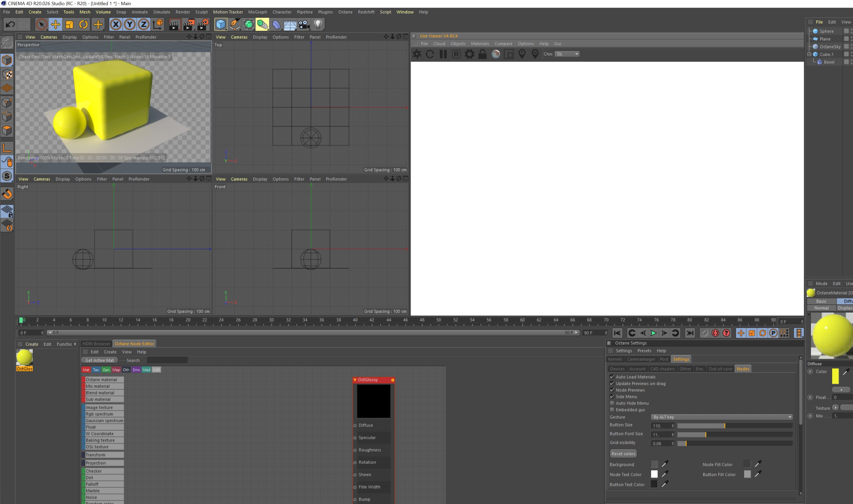
Task: Click Live Viewer pause render icon
Action: [x=443, y=54]
